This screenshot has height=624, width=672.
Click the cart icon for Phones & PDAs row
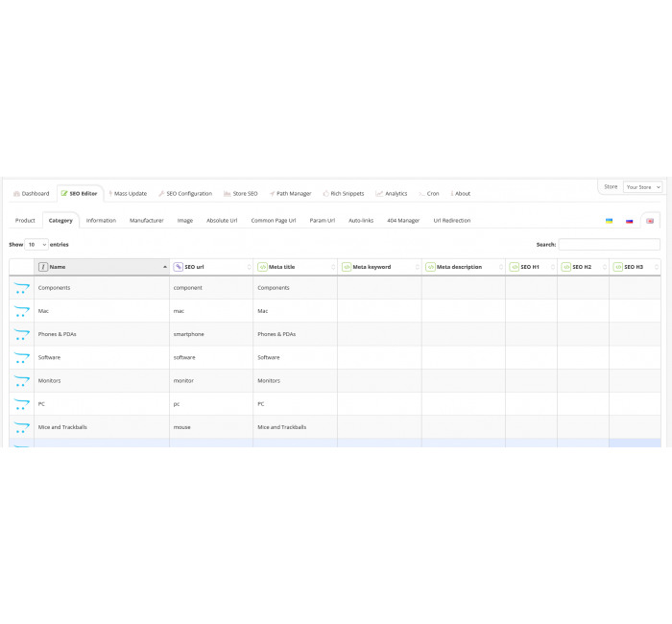pyautogui.click(x=21, y=334)
